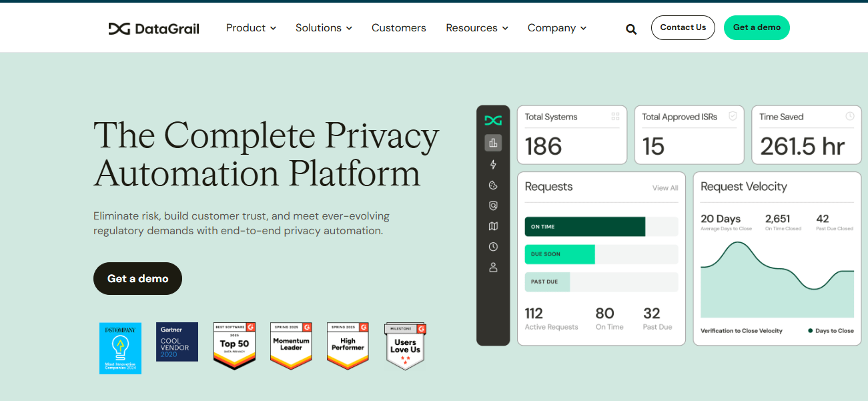Click the dark Get a demo hero button
Screen dimensions: 868x401
tap(137, 278)
